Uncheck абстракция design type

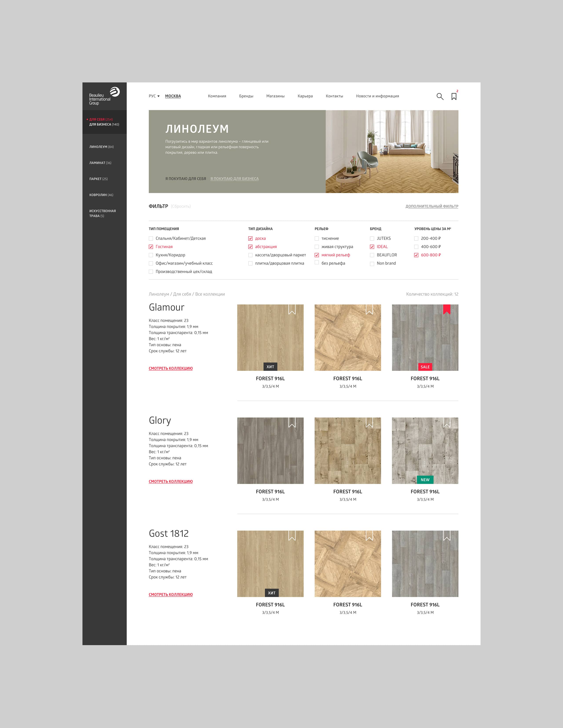coord(250,247)
